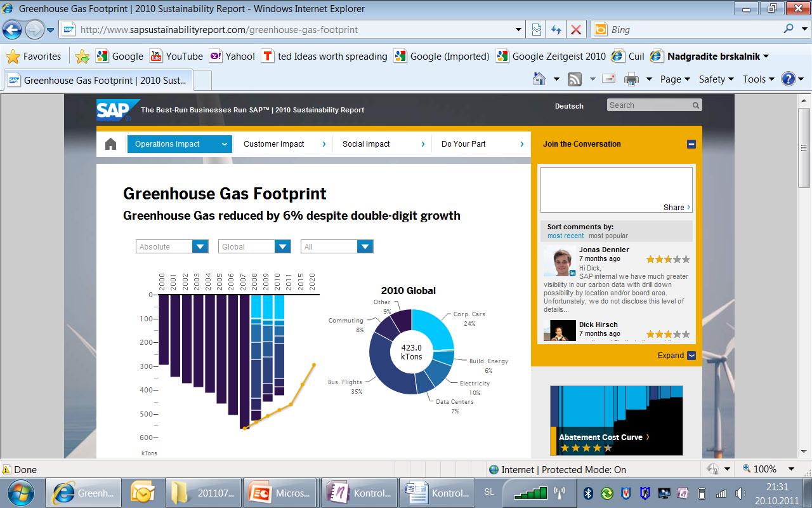This screenshot has height=508, width=812.
Task: Open the YouTube favorites link
Action: [x=176, y=57]
